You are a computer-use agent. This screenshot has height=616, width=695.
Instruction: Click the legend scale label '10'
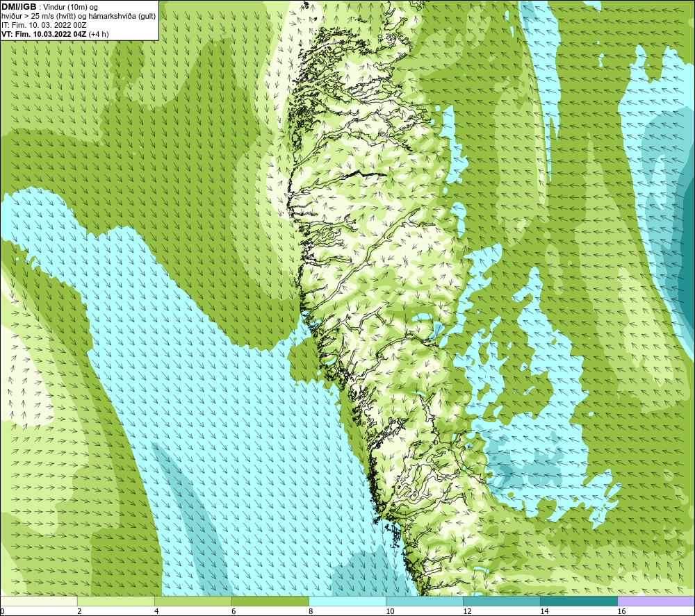click(390, 611)
